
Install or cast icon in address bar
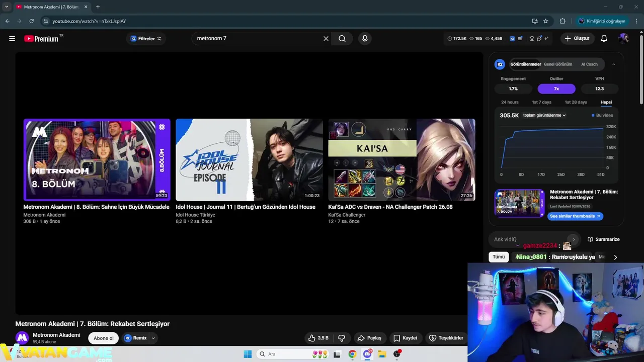(534, 21)
